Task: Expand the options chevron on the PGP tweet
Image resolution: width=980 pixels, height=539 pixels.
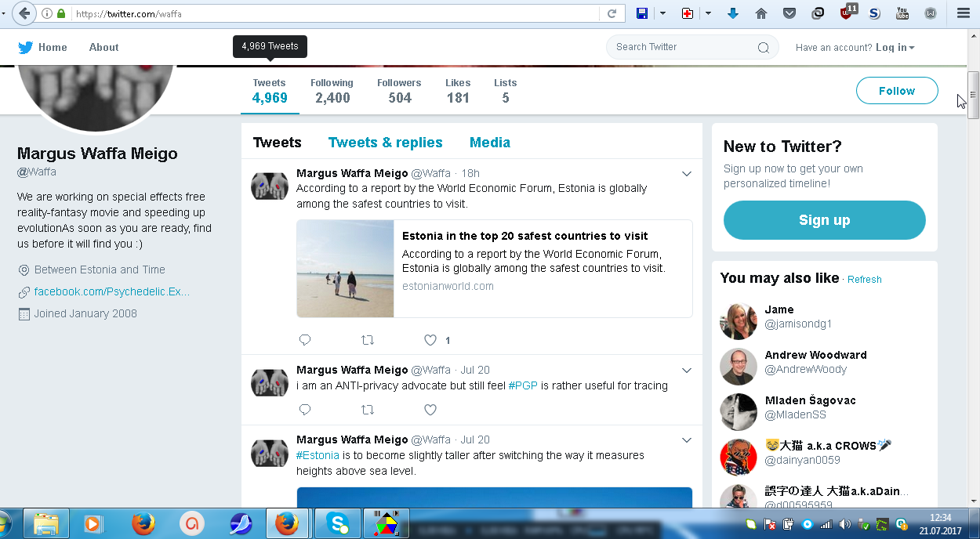Action: pos(687,371)
